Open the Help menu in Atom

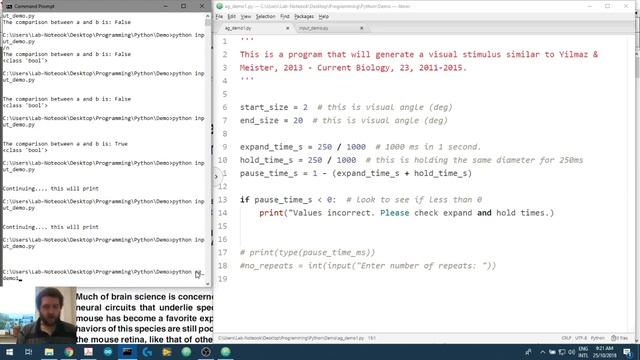tap(324, 17)
